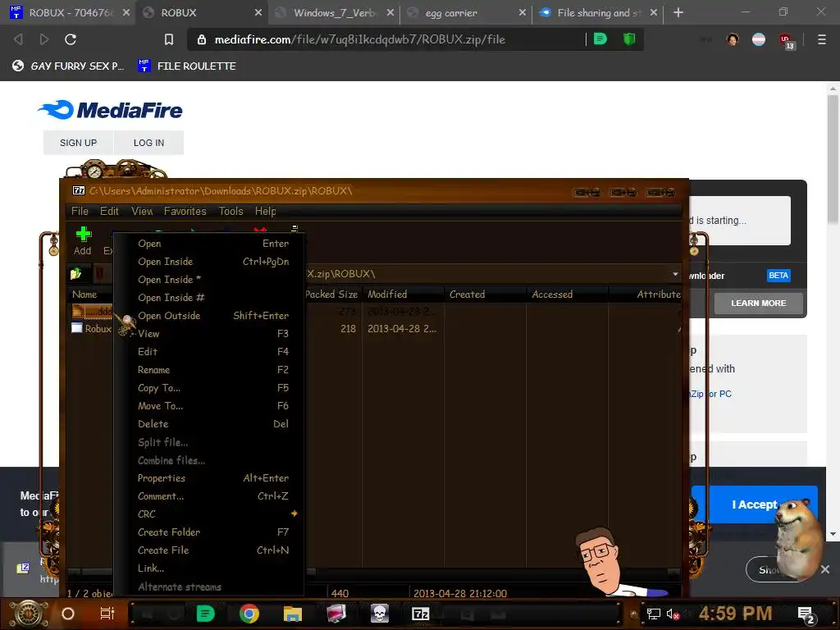Click SIGN UP on MediaFire
Image resolution: width=840 pixels, height=630 pixels.
(78, 143)
